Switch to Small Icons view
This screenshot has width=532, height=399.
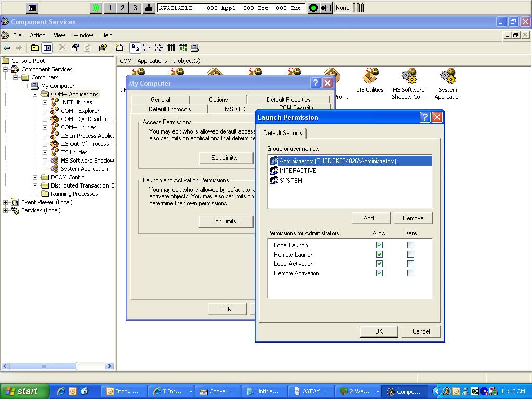click(x=147, y=48)
